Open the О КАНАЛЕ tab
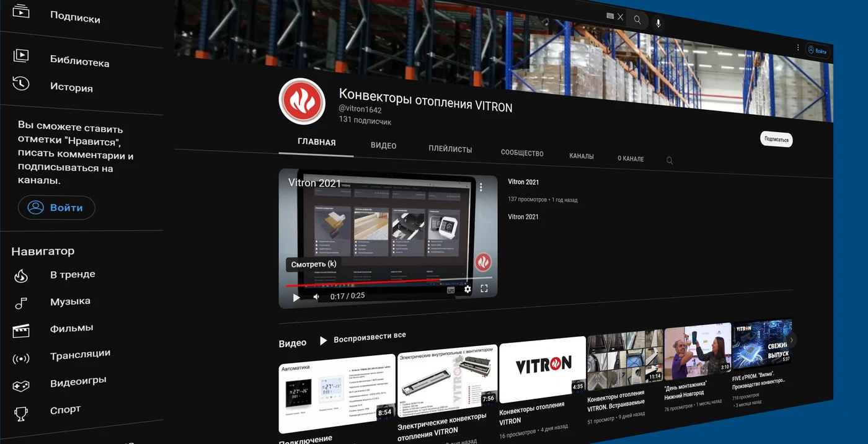The image size is (868, 444). [x=631, y=159]
